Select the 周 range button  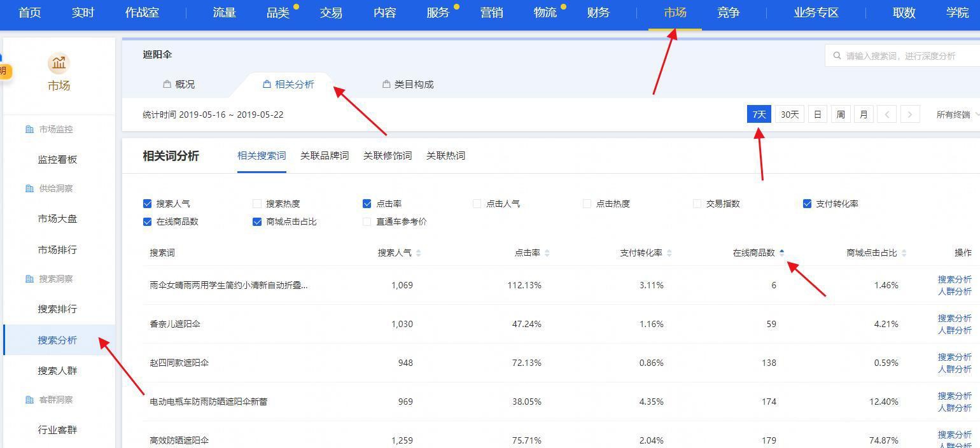point(841,115)
